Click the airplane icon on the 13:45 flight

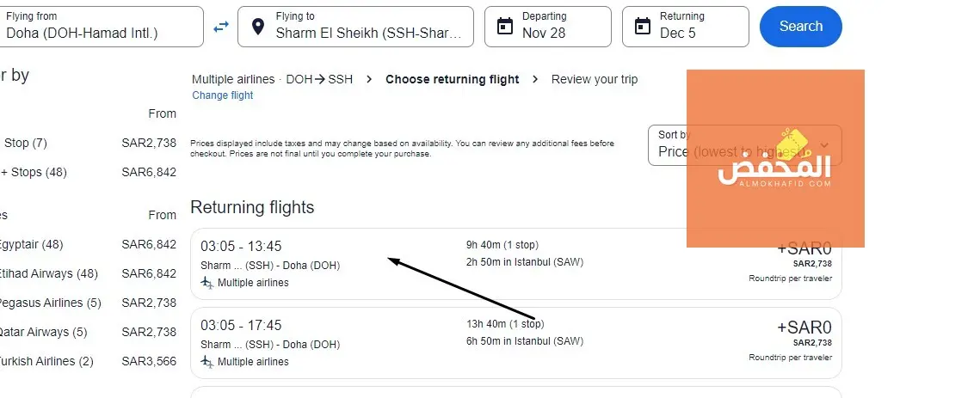(206, 282)
